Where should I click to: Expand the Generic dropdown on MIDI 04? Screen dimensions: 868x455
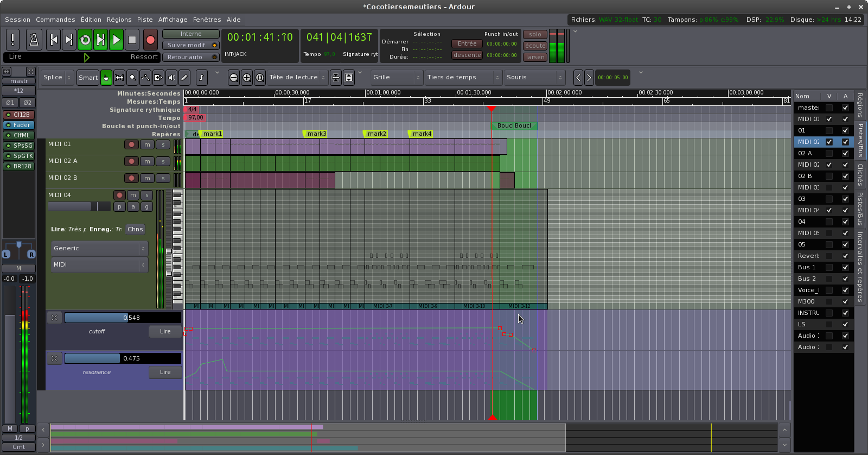tap(99, 248)
